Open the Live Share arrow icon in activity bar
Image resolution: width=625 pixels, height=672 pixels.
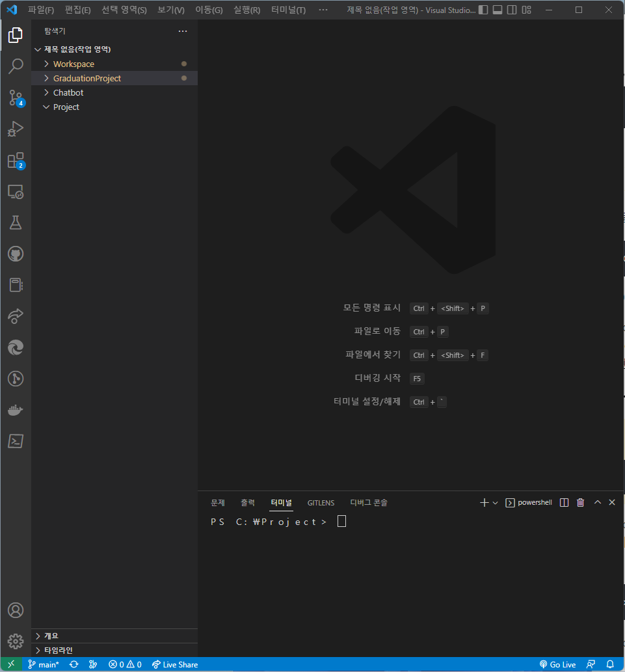point(16,316)
